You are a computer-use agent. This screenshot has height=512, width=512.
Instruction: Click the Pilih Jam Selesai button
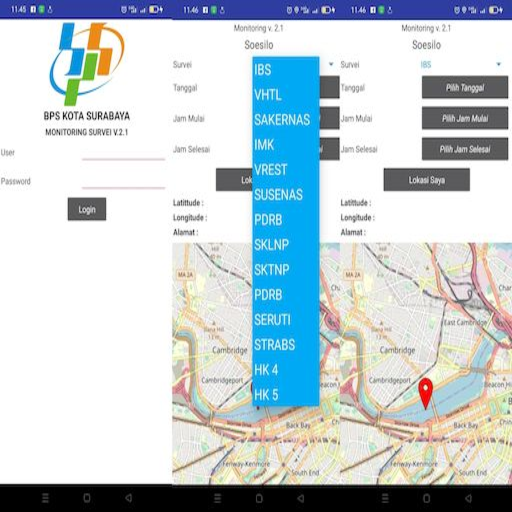point(465,149)
